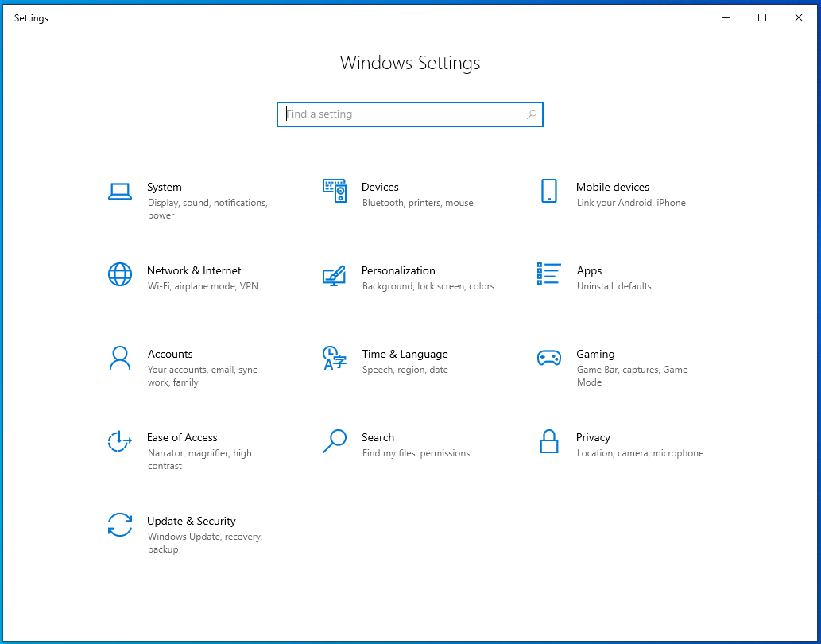
Task: Open System settings via laptop icon
Action: 120,191
